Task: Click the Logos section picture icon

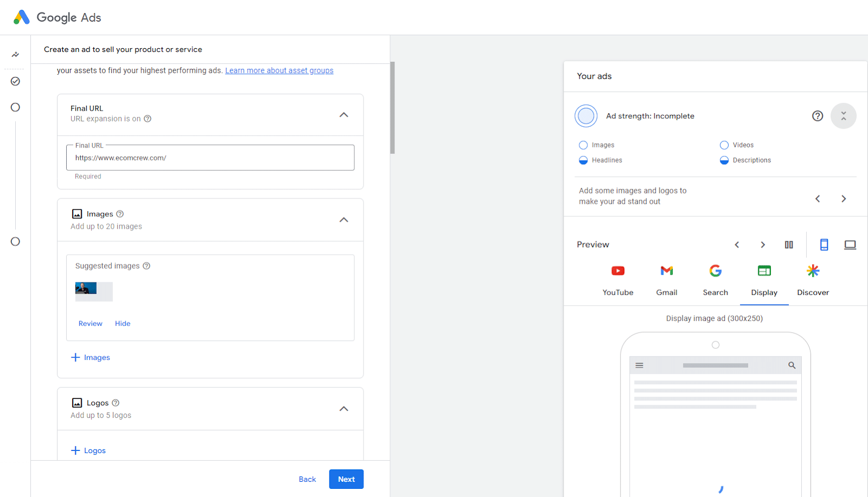Action: [x=77, y=403]
